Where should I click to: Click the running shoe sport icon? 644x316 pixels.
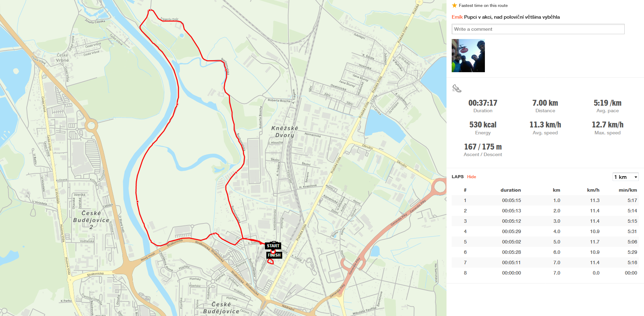point(457,89)
